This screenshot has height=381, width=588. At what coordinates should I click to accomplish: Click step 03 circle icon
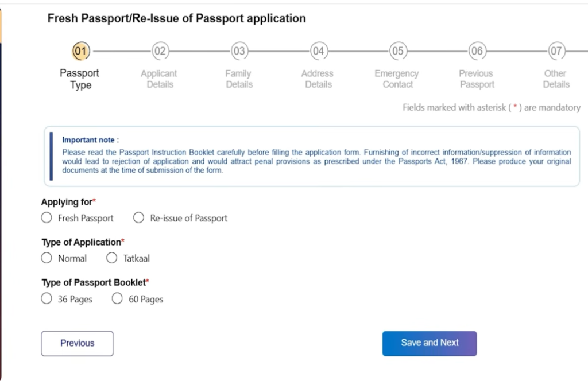[x=239, y=51]
